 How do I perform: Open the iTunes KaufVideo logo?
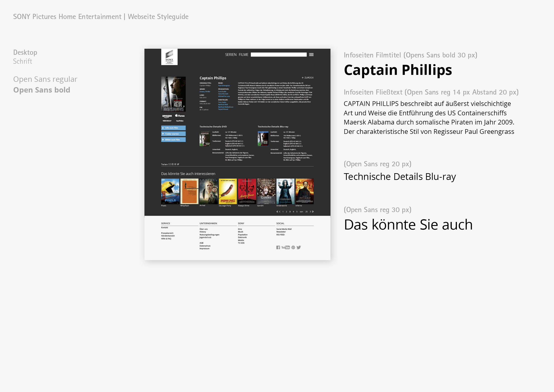180,118
